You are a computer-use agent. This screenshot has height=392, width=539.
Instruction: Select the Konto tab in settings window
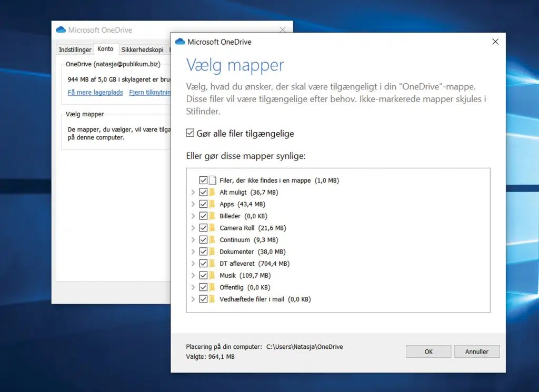(105, 49)
